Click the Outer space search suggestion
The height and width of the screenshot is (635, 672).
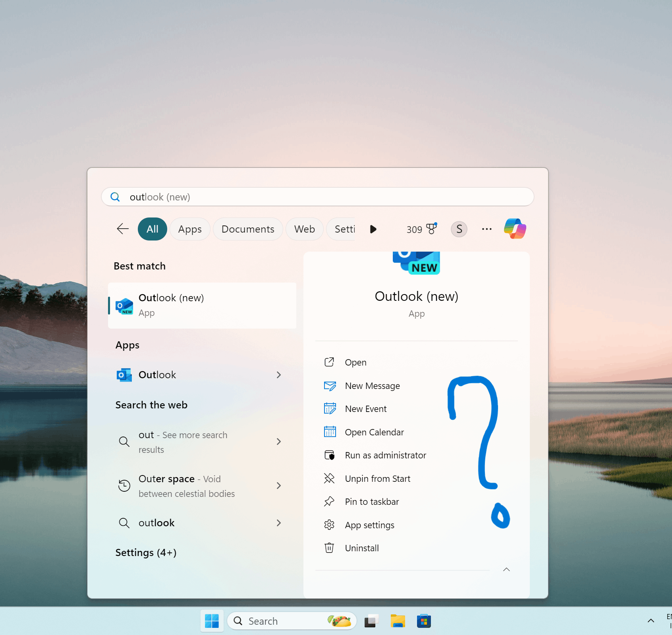pos(202,486)
